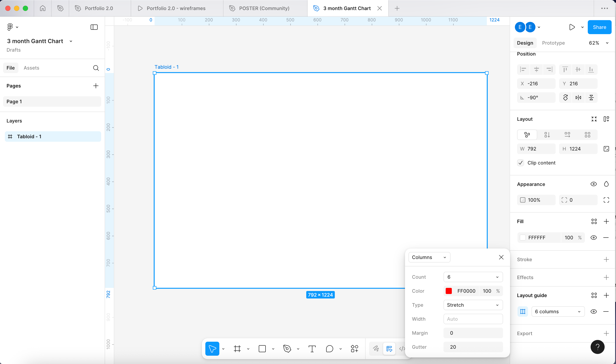Click the blue Share button
The image size is (616, 364).
point(599,27)
